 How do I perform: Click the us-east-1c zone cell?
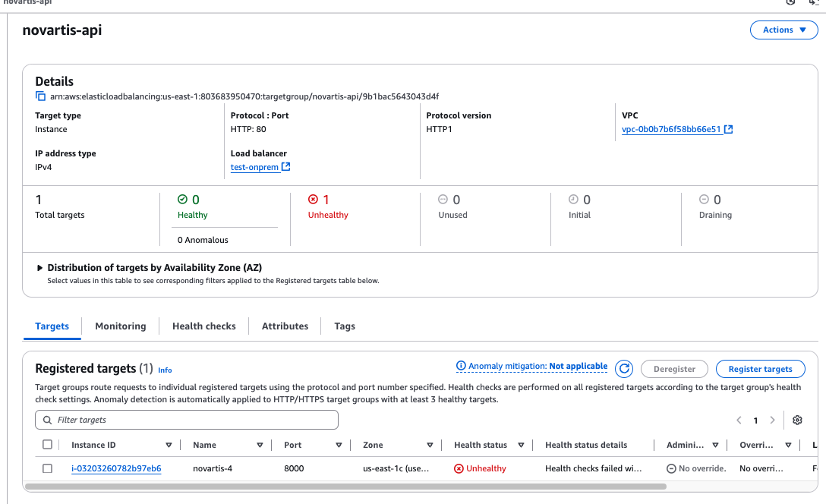[x=396, y=468]
